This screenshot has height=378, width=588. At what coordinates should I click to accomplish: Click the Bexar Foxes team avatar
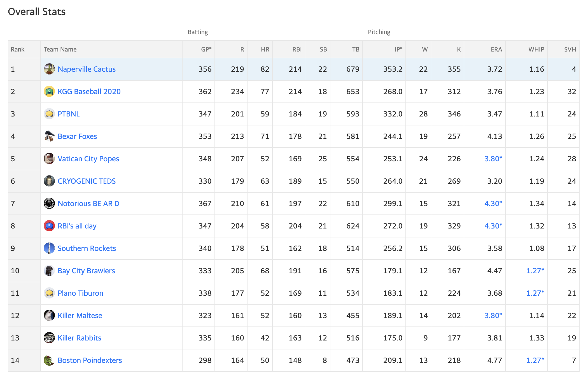click(x=49, y=136)
